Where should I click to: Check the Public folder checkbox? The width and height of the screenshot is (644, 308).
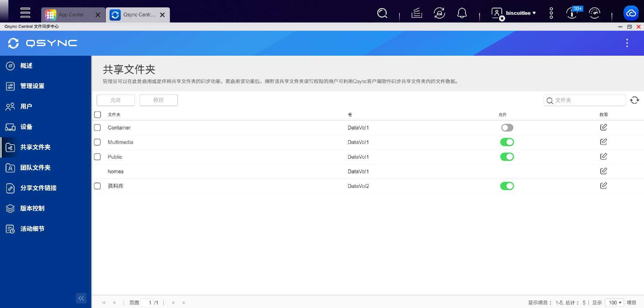point(97,157)
